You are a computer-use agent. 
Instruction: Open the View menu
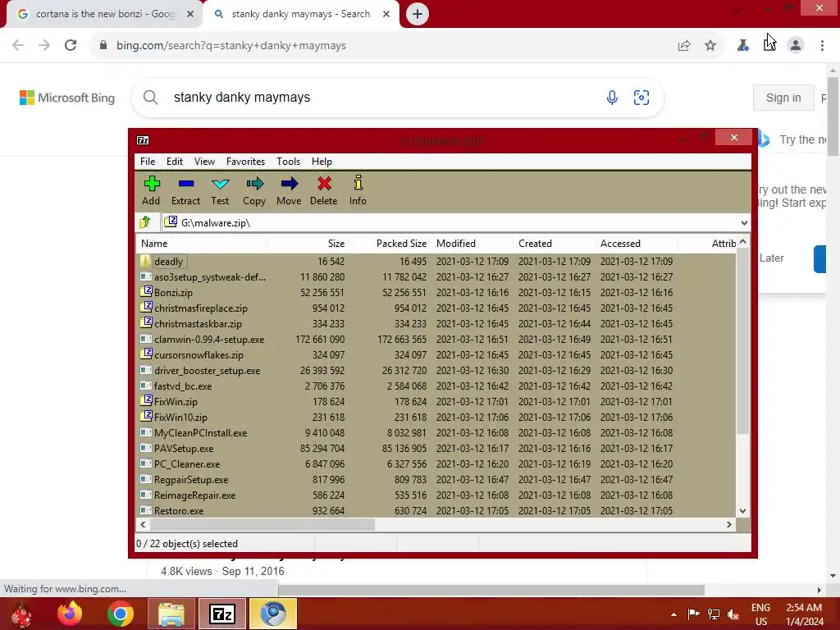[x=204, y=162]
